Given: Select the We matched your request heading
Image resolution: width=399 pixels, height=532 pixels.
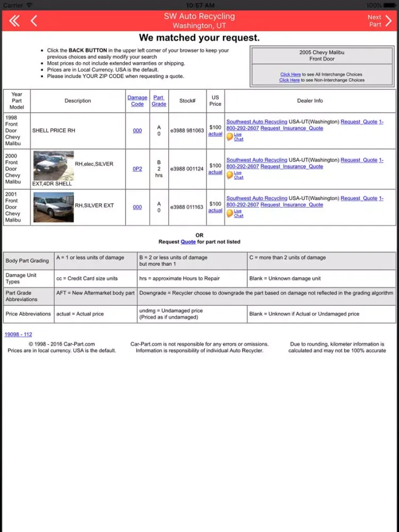Looking at the screenshot, I should [199, 38].
